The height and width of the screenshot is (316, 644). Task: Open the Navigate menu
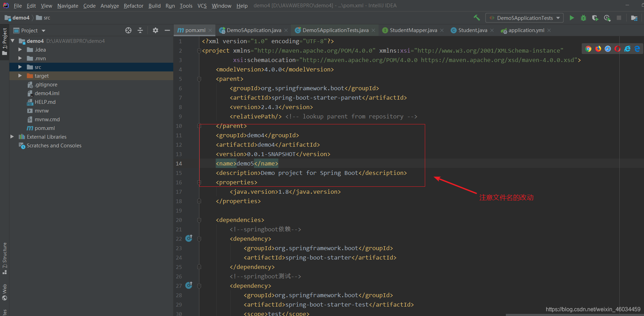[x=68, y=6]
